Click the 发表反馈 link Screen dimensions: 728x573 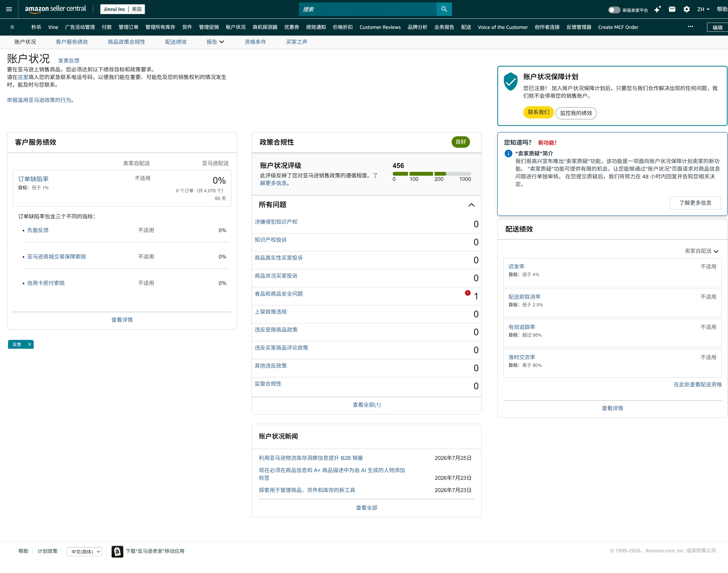coord(69,60)
